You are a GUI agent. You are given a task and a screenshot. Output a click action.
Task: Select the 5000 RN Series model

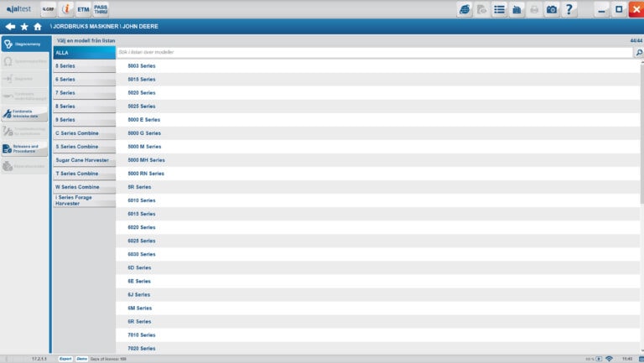tap(378, 174)
